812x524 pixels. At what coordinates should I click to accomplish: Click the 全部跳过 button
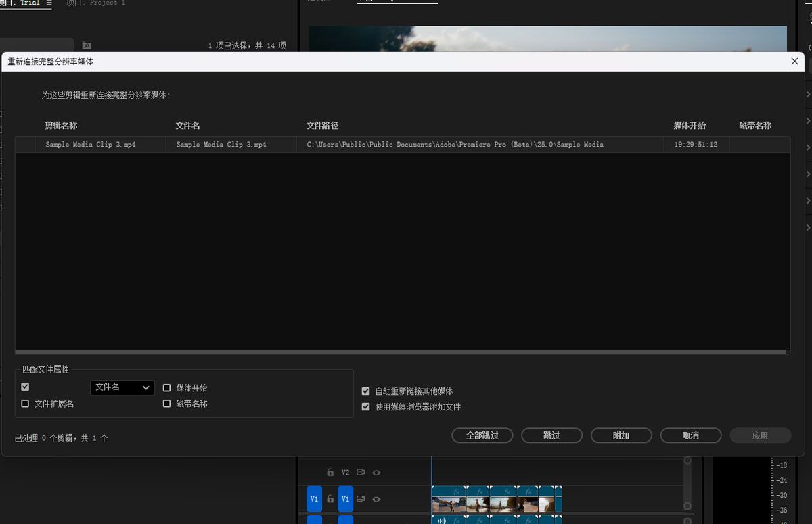coord(482,435)
